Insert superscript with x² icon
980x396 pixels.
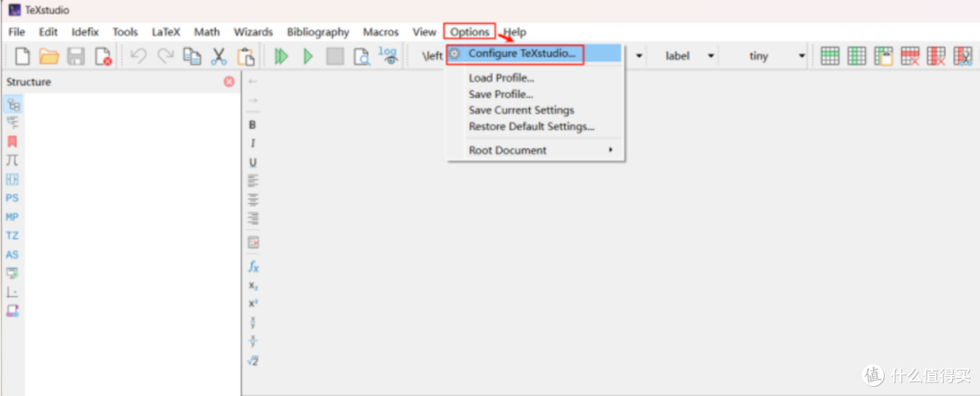(x=253, y=304)
